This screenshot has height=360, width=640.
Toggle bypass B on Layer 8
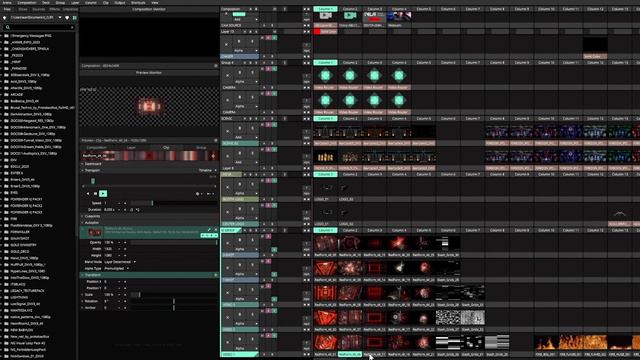[x=240, y=154]
